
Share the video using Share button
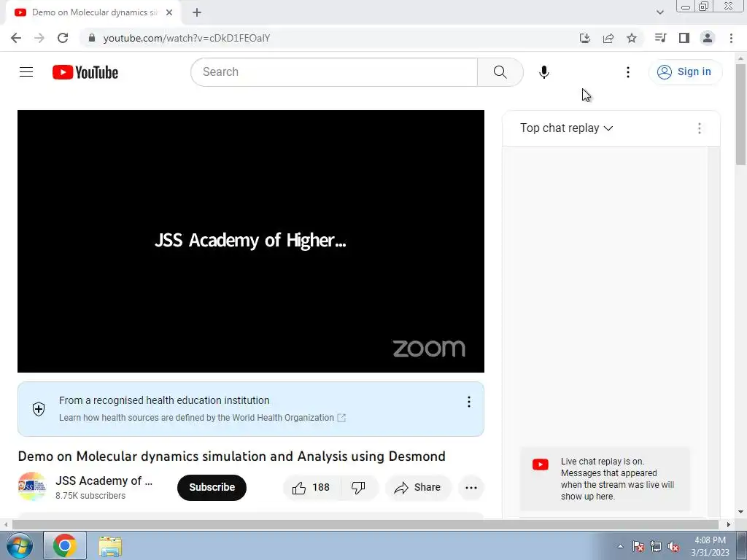coord(418,487)
